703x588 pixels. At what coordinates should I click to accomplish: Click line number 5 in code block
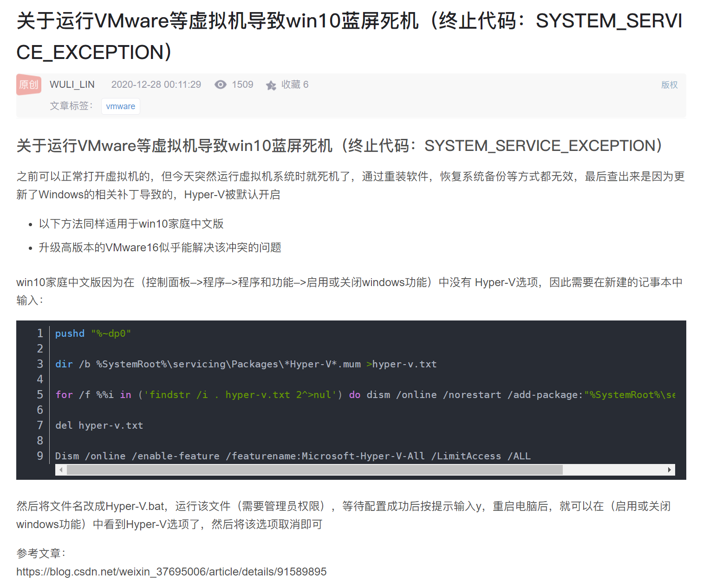pos(40,395)
